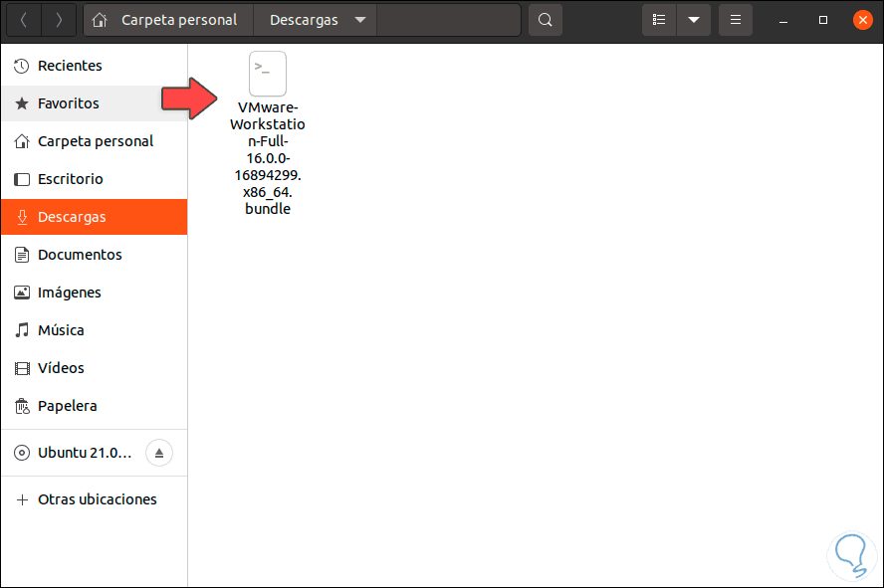Select Descargas in sidebar
The image size is (884, 588).
(x=95, y=217)
